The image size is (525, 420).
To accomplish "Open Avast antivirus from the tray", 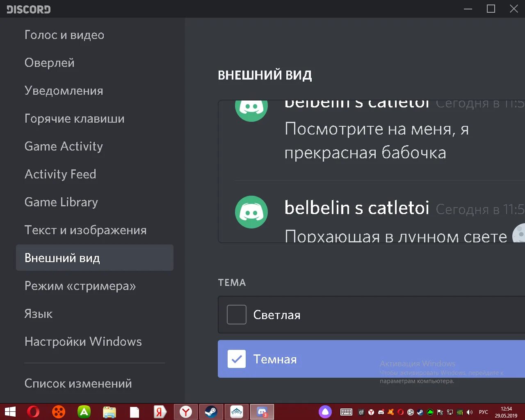I will (x=391, y=412).
